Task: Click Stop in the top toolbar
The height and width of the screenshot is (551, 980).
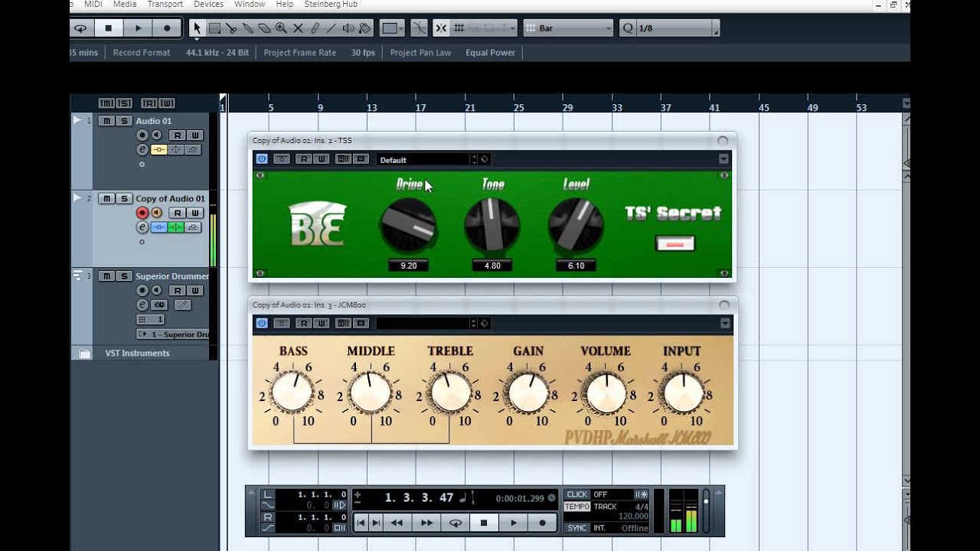Action: click(109, 28)
